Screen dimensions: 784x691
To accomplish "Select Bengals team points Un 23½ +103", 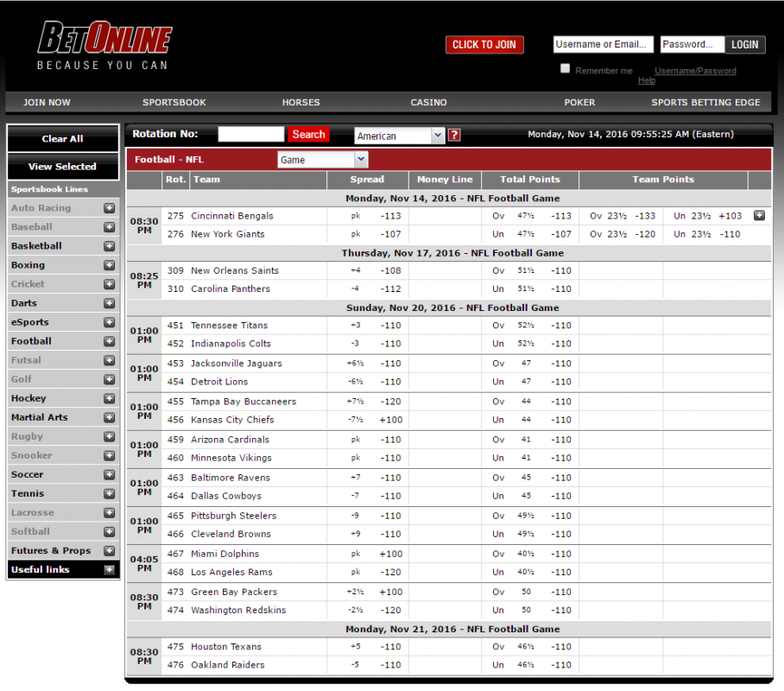I will point(707,216).
